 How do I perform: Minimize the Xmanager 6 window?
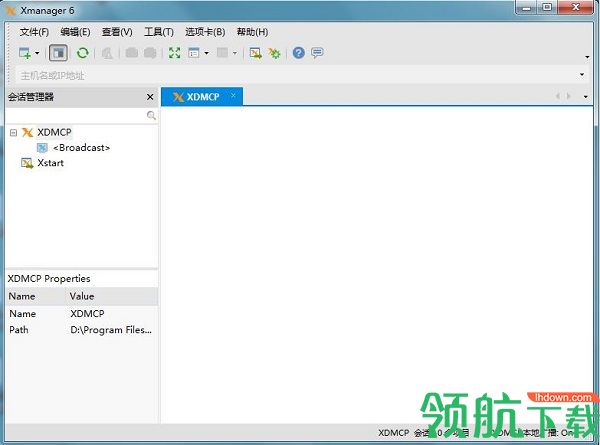point(526,8)
